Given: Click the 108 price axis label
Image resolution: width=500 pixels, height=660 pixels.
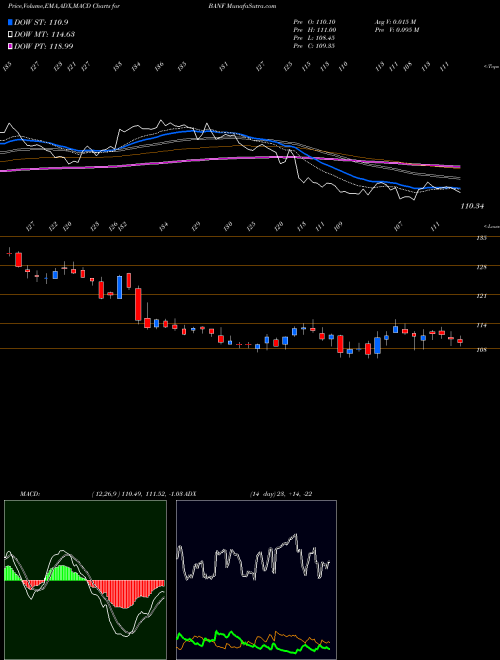Looking at the screenshot, I should [481, 350].
